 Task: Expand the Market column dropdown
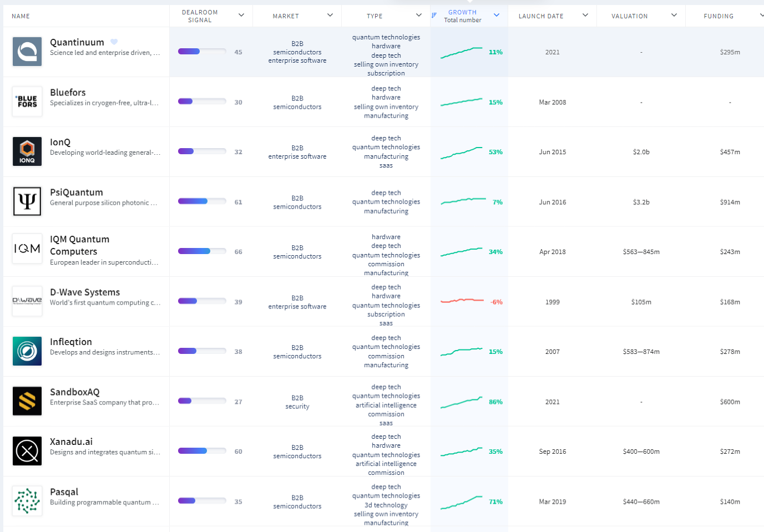330,16
